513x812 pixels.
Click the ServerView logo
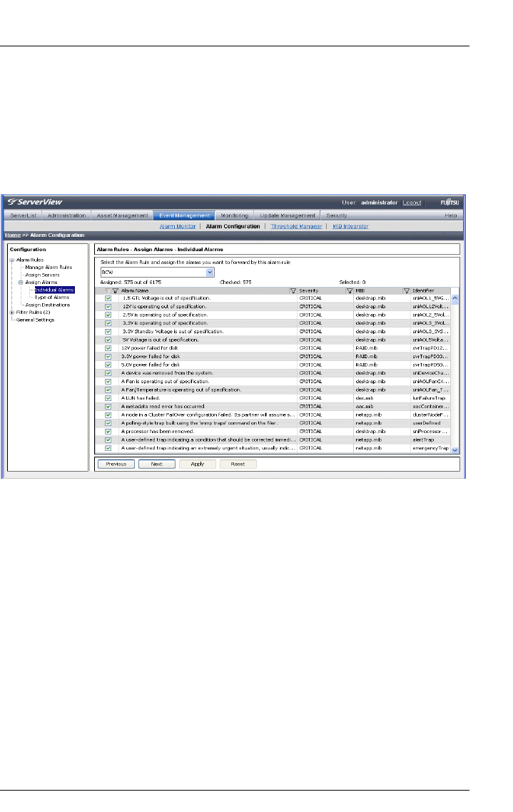tap(35, 202)
